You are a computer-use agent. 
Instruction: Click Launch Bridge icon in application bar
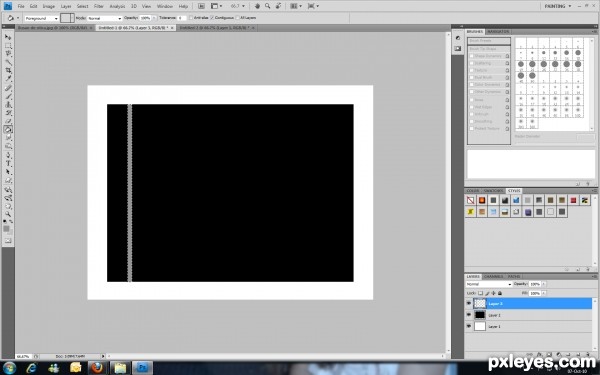click(201, 6)
